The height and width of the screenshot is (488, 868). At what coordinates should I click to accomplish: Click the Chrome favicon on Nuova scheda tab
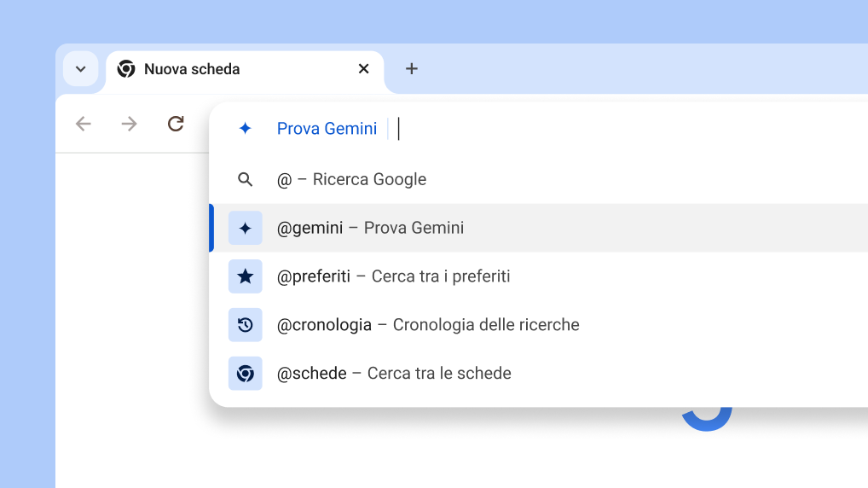point(126,69)
